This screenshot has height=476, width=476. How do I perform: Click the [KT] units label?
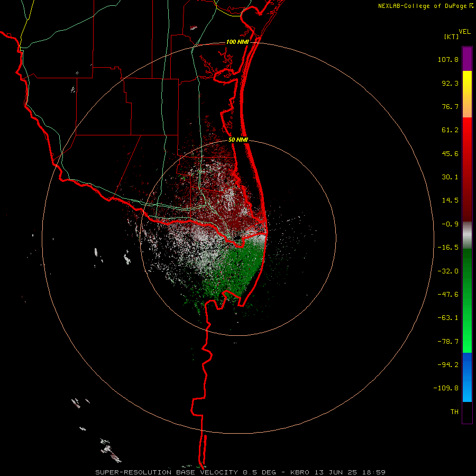coord(451,36)
